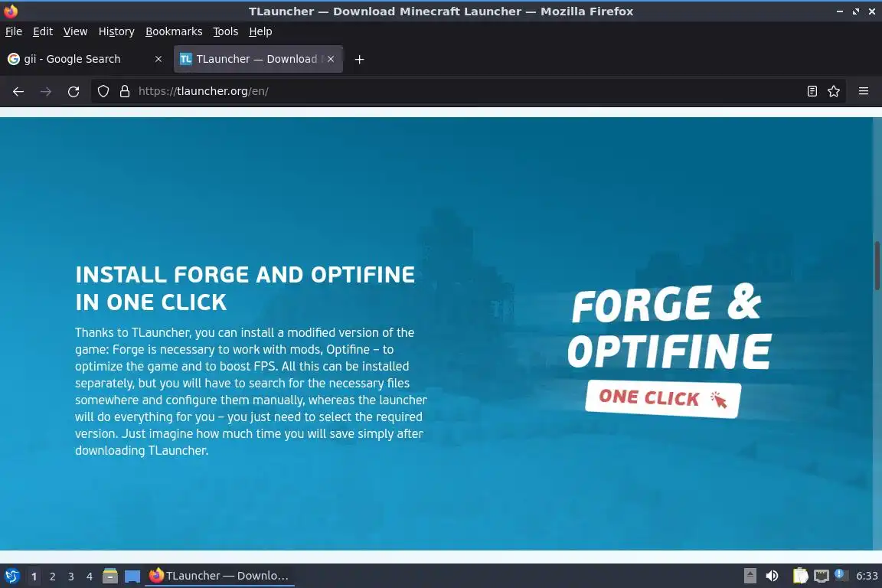882x588 pixels.
Task: Open tracking protection shield icon
Action: click(x=103, y=91)
